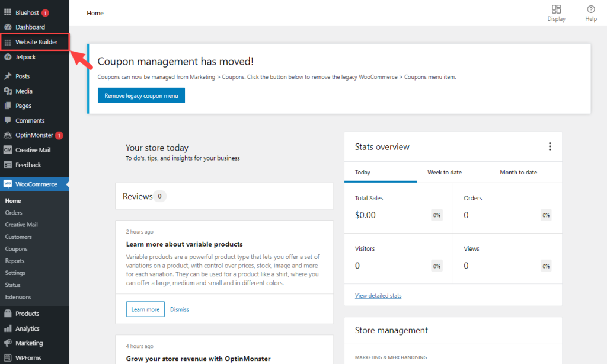
Task: Open the Help question mark icon
Action: coord(591,9)
